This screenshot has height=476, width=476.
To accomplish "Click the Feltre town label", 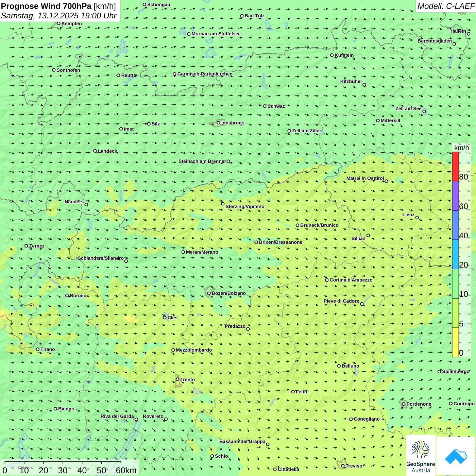I will pyautogui.click(x=302, y=392).
